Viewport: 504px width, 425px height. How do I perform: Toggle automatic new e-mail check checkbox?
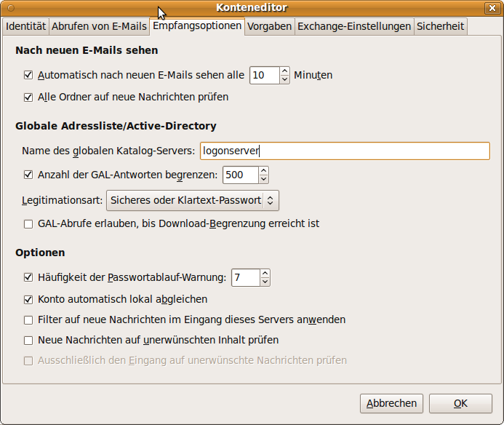click(29, 75)
